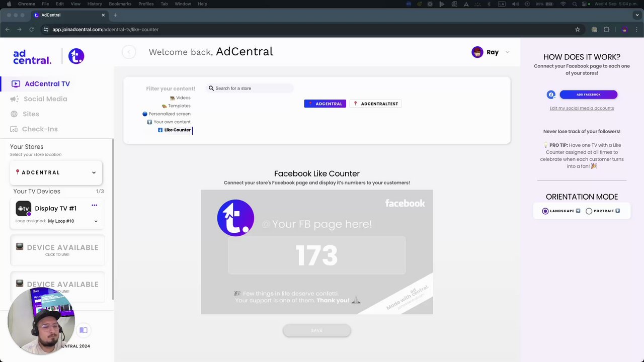Screen dimensions: 644x362
Task: Open Ray's profile picture
Action: click(477, 52)
